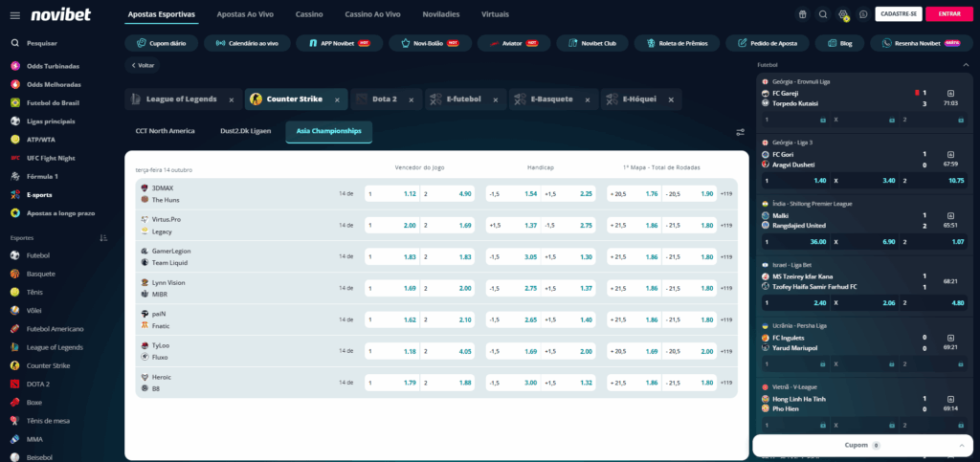Open the hamburger menu beside Novibet logo
The width and height of the screenshot is (980, 462).
(14, 14)
